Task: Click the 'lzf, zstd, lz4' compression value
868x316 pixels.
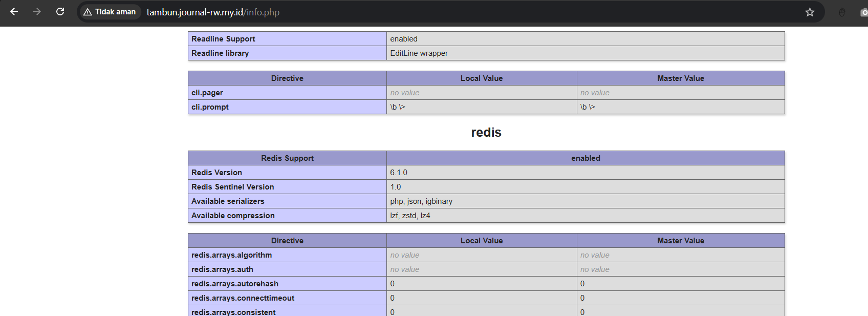Action: (x=410, y=216)
